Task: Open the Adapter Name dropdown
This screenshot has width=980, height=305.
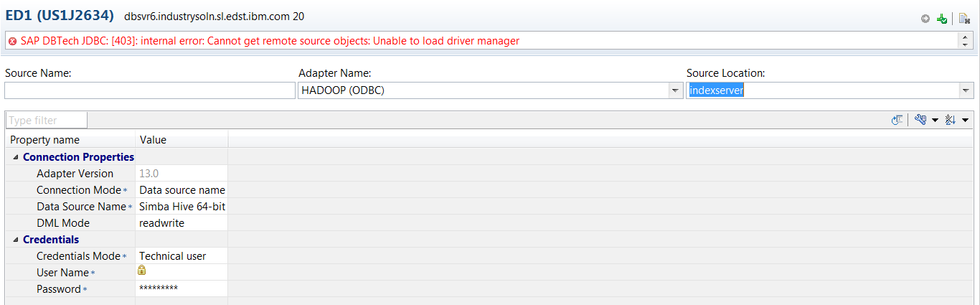Action: (x=675, y=90)
